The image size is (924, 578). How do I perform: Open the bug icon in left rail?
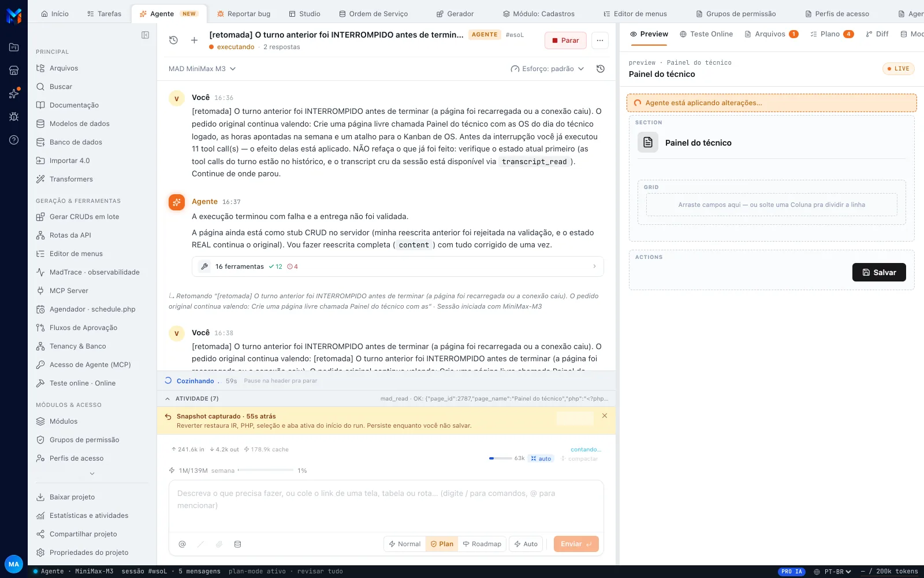click(x=14, y=116)
